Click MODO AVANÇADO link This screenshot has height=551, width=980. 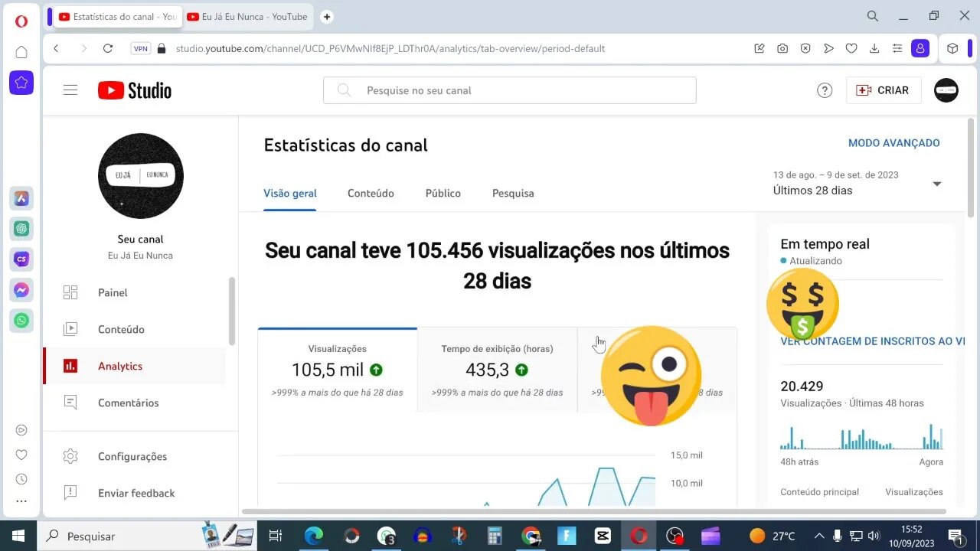[894, 143]
